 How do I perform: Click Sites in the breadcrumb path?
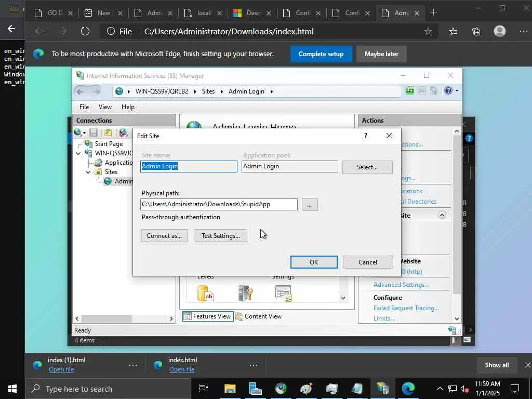coord(208,91)
